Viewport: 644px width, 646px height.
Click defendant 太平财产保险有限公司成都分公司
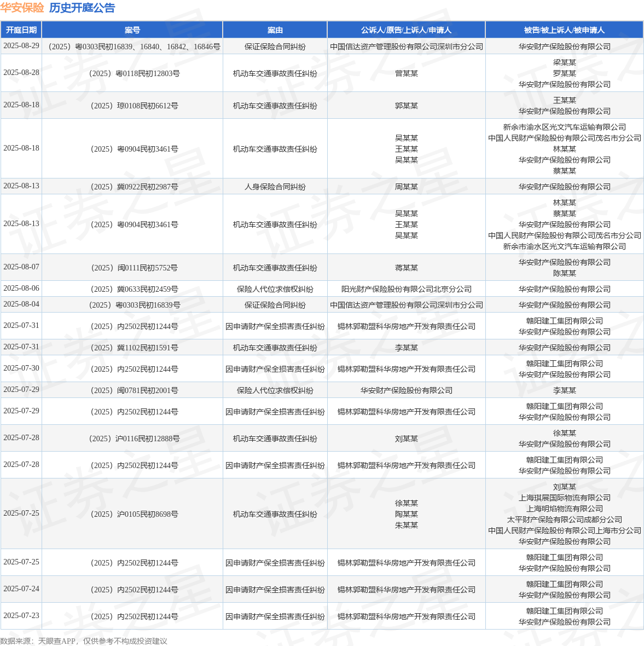click(x=565, y=520)
